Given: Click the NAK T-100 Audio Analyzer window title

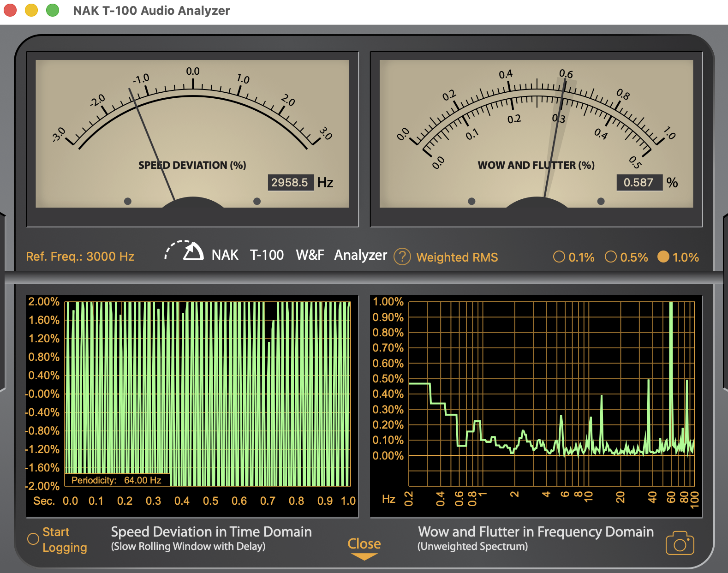Looking at the screenshot, I should click(151, 11).
